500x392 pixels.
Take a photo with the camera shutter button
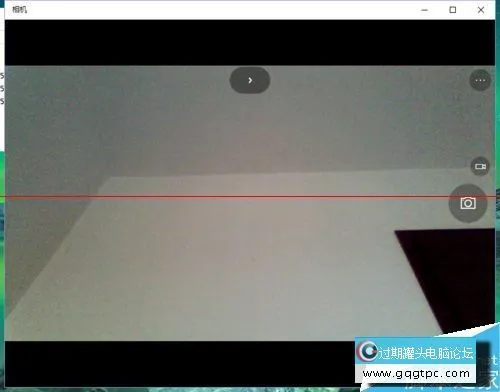pos(468,203)
